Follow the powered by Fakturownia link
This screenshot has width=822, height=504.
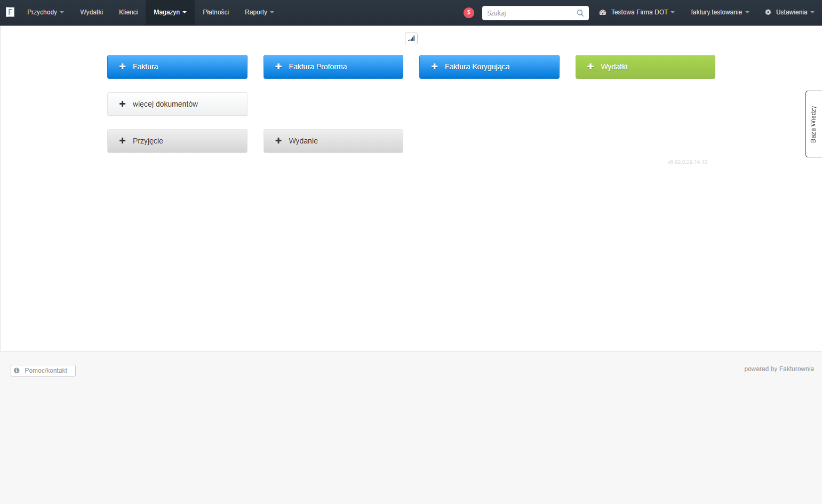779,369
